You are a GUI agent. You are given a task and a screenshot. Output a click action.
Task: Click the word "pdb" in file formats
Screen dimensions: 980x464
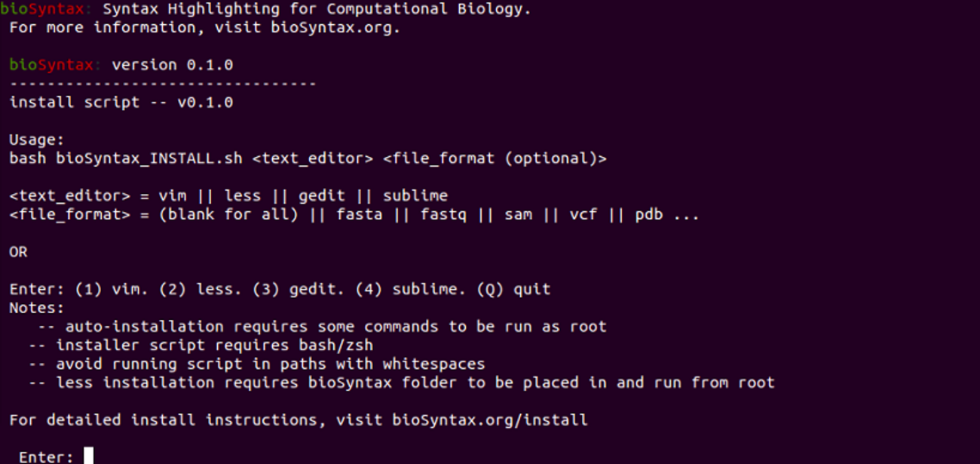coord(649,214)
